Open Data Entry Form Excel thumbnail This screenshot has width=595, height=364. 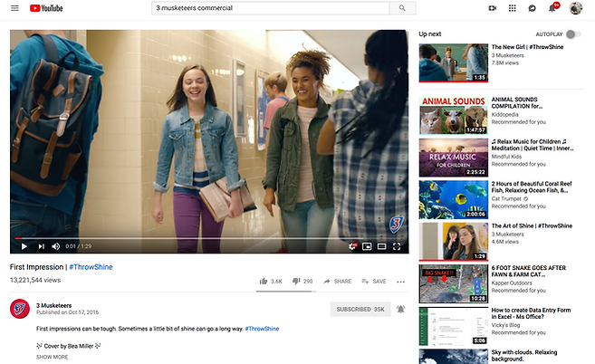click(454, 326)
